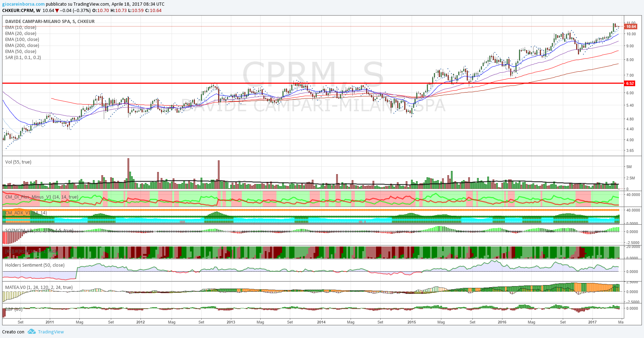Click the CM_ADX_V1 indicator label
This screenshot has height=338, width=644.
click(x=26, y=213)
